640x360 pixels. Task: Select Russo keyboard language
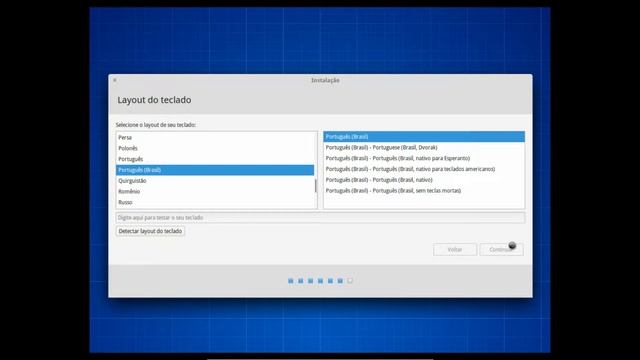pyautogui.click(x=215, y=202)
